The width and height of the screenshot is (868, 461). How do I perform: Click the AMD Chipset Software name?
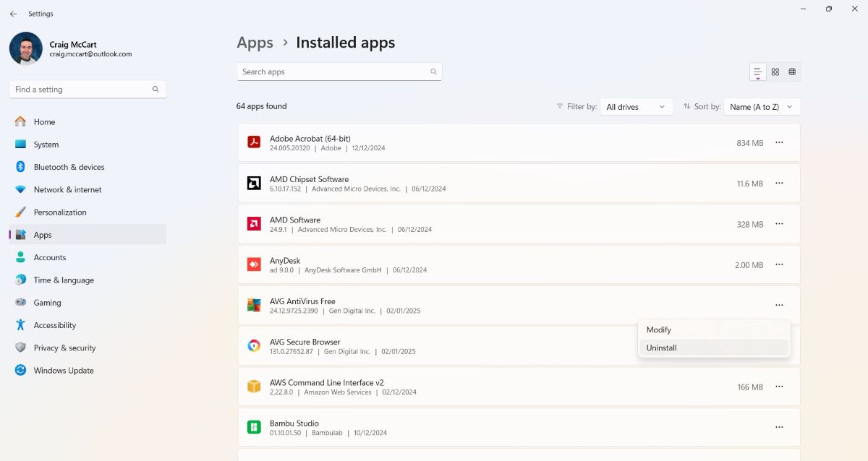309,179
